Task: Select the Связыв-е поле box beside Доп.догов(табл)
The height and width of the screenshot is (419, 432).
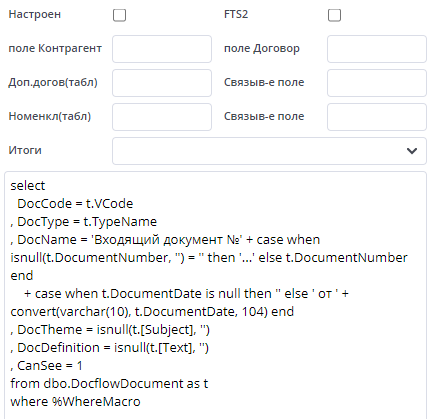Action: point(377,83)
